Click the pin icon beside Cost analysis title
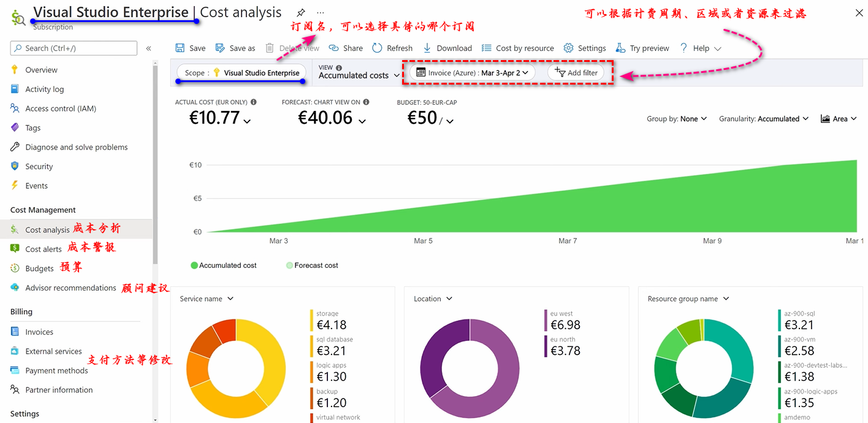 click(300, 12)
